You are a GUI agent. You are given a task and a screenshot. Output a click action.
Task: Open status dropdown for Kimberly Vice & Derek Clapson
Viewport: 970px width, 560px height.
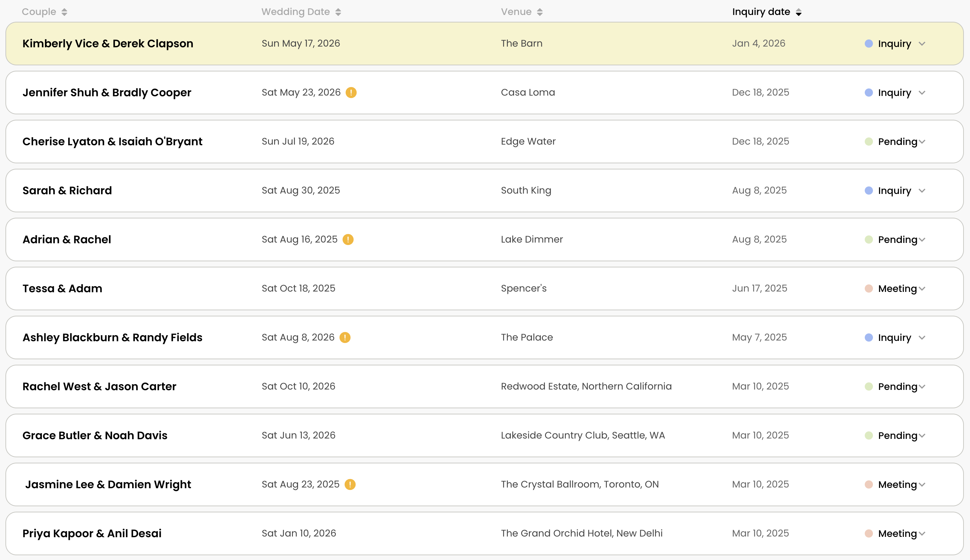[x=922, y=44]
